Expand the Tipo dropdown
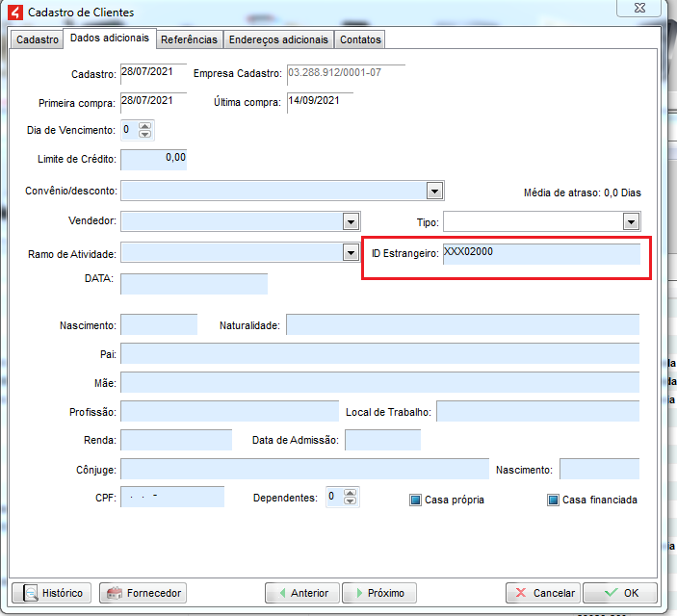 [631, 221]
